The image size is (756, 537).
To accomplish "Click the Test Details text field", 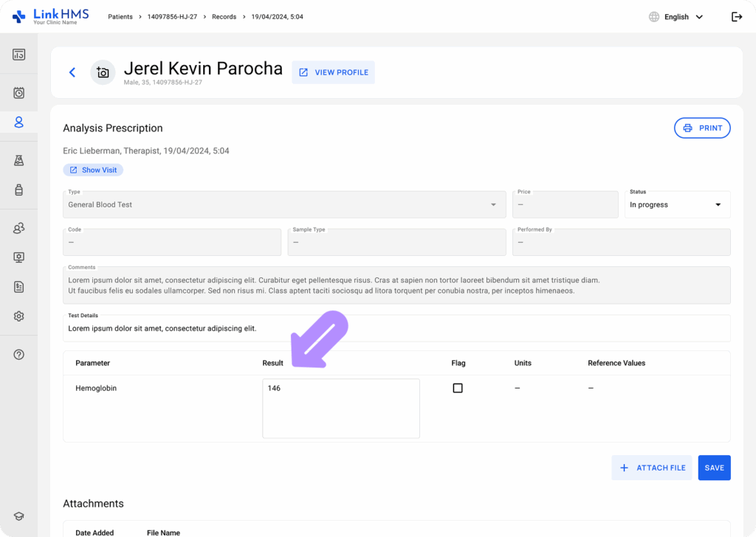I will (396, 328).
